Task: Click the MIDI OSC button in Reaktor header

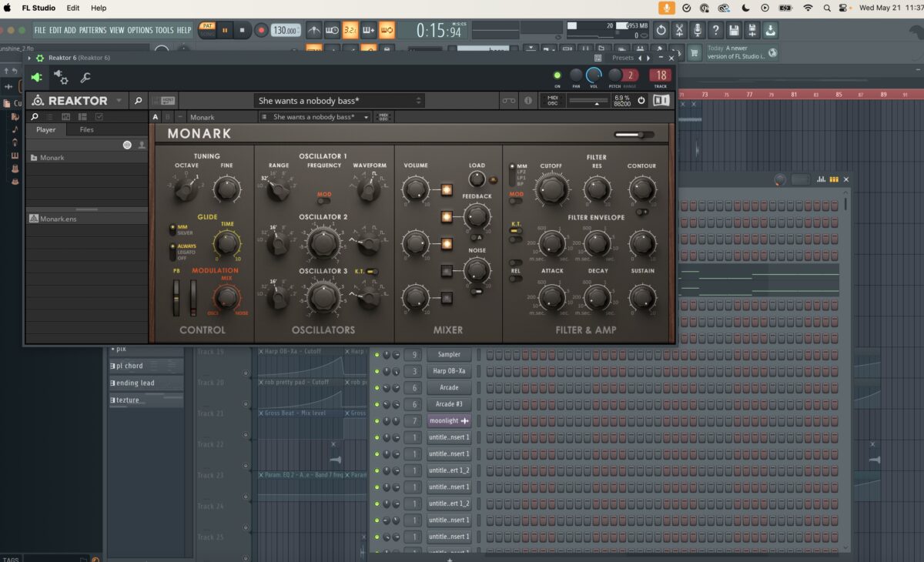Action: (552, 101)
